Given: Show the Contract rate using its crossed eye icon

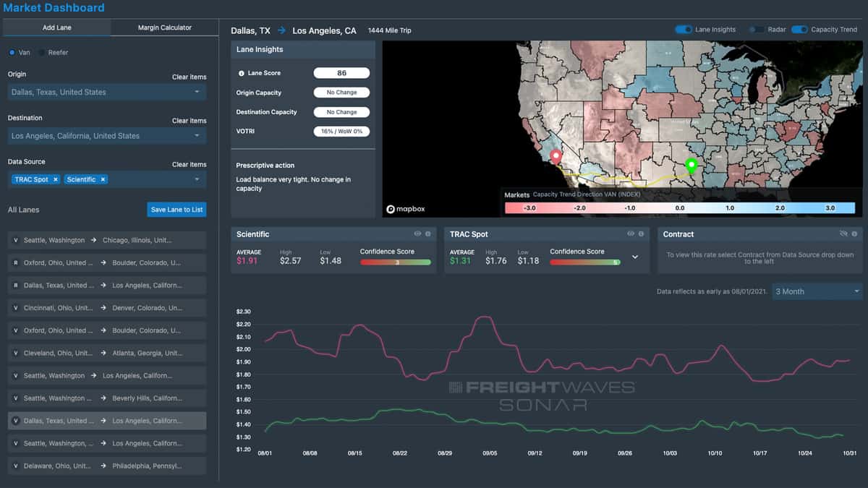Looking at the screenshot, I should tap(843, 234).
